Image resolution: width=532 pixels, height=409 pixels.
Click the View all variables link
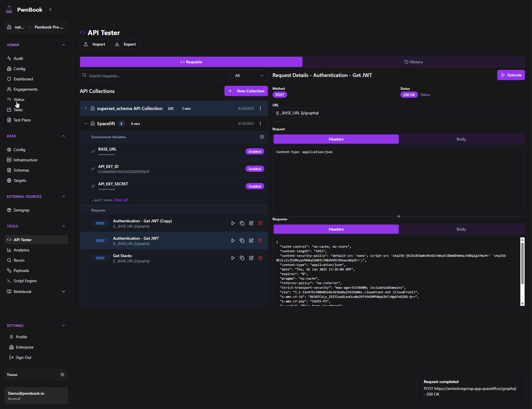pyautogui.click(x=121, y=200)
